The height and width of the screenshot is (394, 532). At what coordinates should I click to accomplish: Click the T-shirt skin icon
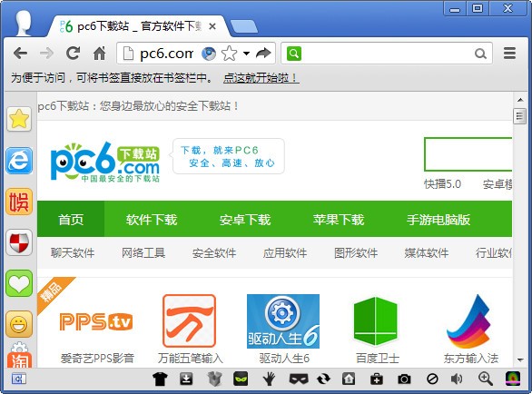tap(160, 379)
